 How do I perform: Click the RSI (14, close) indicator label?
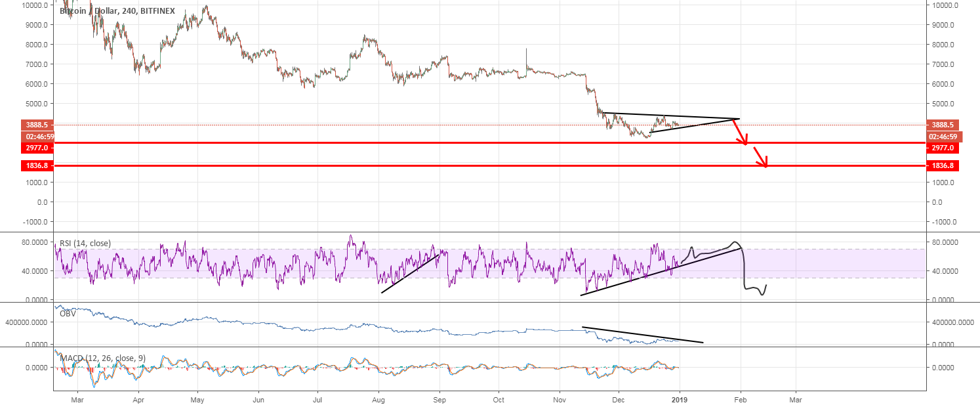[85, 243]
